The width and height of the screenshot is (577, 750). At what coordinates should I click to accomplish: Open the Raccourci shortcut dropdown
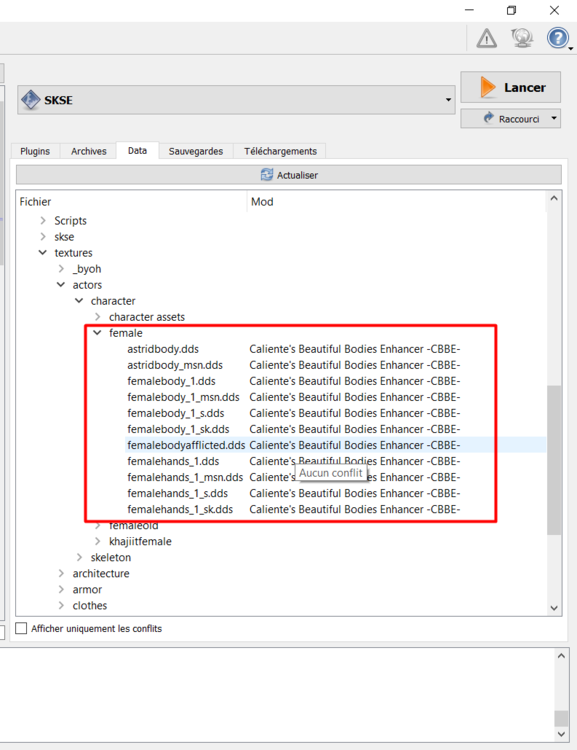coord(554,118)
